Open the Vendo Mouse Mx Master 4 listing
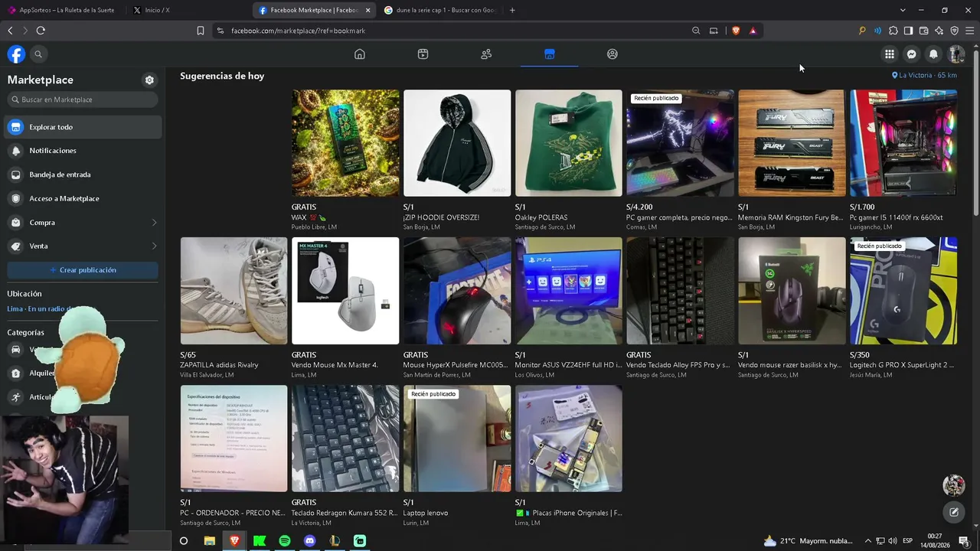 tap(345, 291)
